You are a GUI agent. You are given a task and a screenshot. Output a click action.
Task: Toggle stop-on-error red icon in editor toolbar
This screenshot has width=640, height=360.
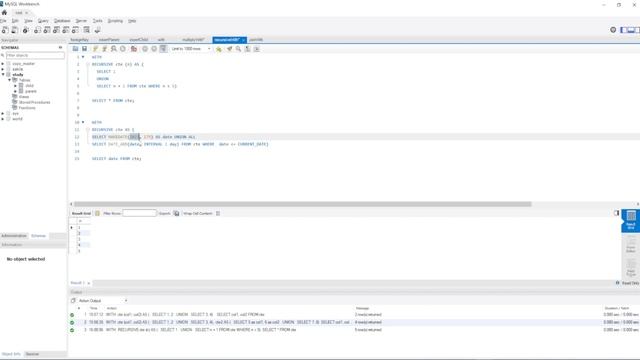click(133, 49)
